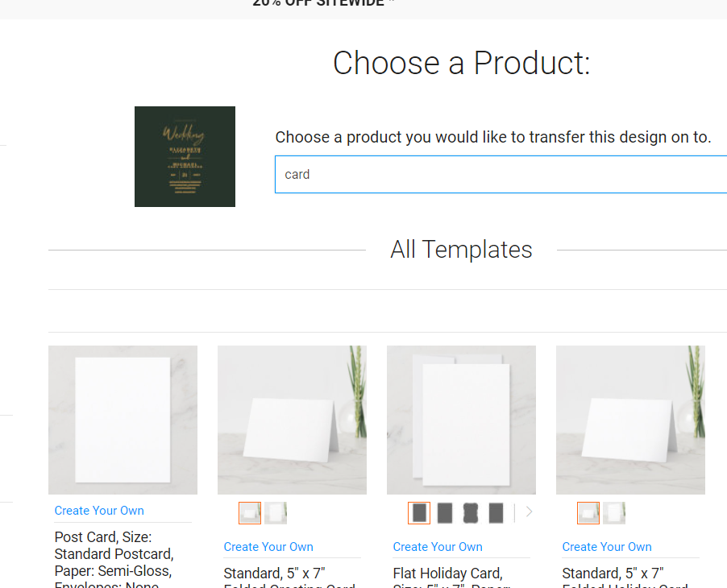The height and width of the screenshot is (588, 727).
Task: Select horizontal orientation icon under Folded Greeting Card
Action: point(250,513)
